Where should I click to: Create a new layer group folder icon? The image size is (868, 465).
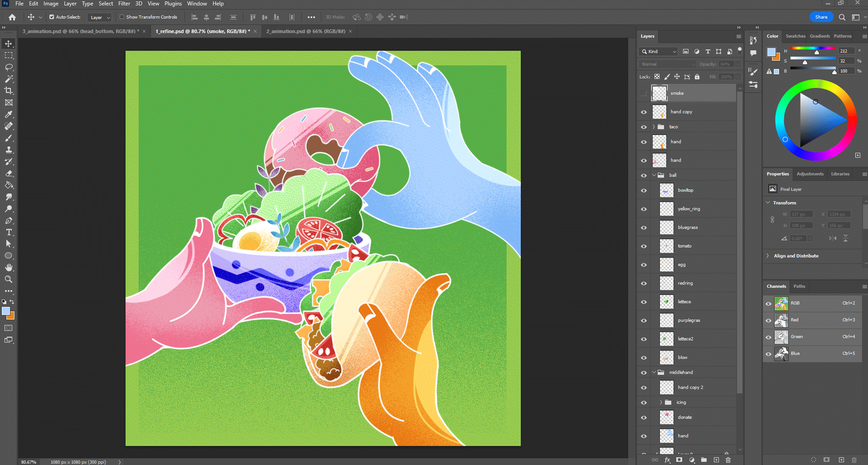pos(704,460)
